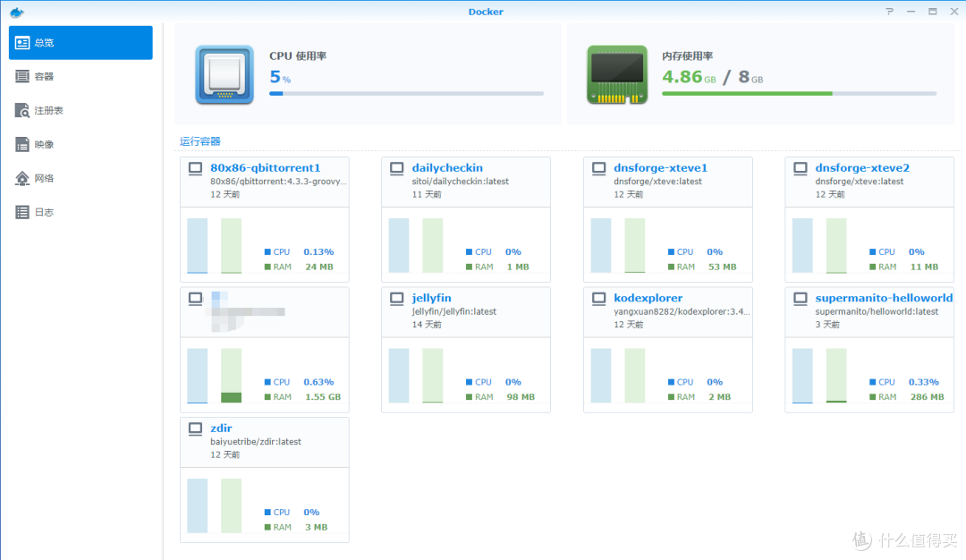
Task: Click the memory usage progress bar
Action: click(799, 94)
